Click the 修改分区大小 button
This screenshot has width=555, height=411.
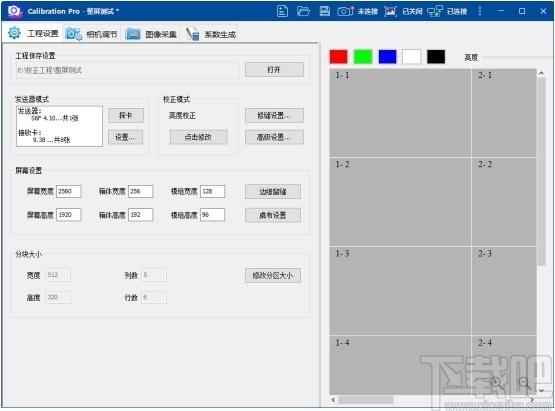pyautogui.click(x=273, y=275)
